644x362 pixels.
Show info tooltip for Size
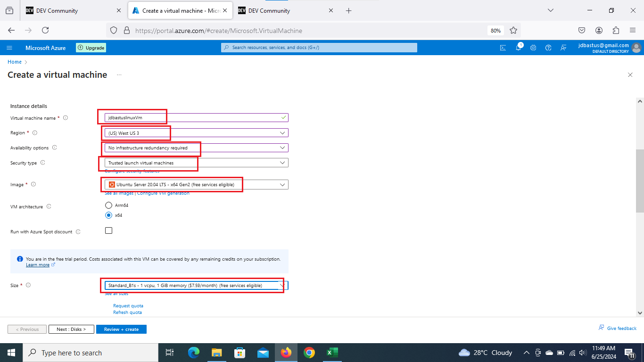pos(28,285)
